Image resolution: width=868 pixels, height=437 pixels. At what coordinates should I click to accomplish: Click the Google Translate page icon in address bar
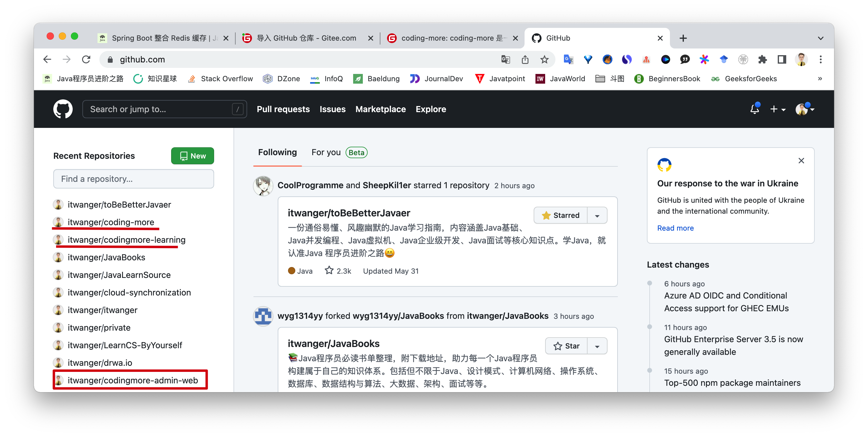click(505, 59)
